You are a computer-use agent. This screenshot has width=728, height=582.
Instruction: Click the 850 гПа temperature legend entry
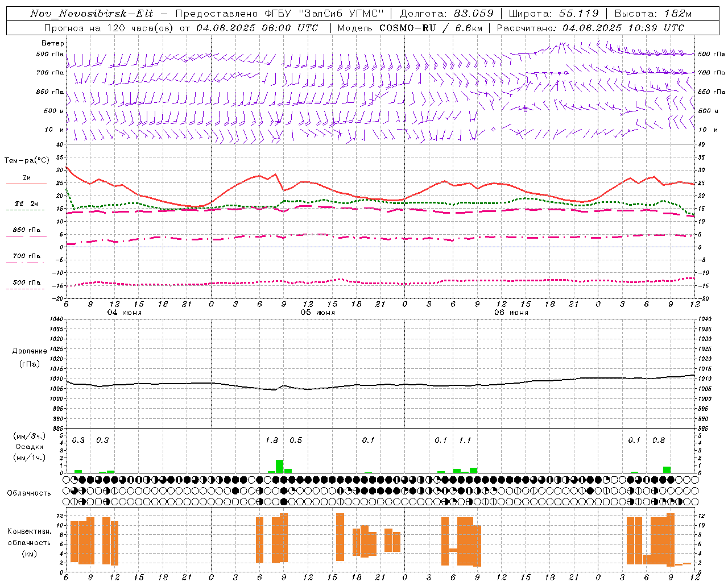(x=26, y=230)
